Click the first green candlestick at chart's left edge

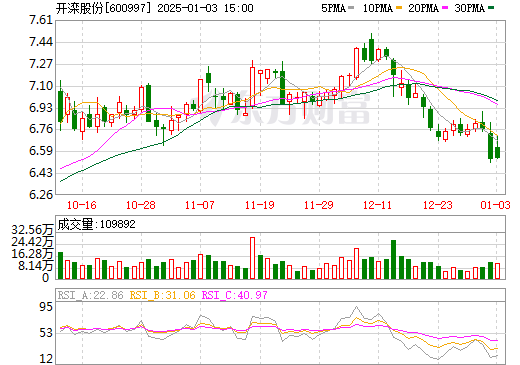point(60,106)
